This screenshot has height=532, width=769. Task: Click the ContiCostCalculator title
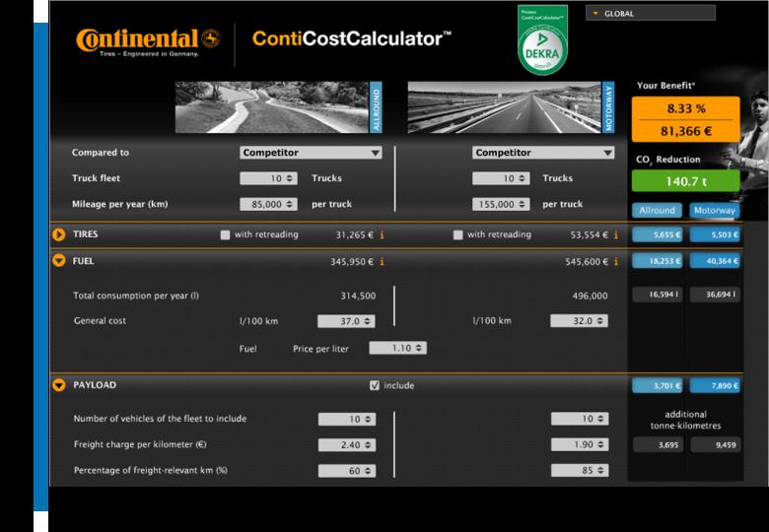352,38
